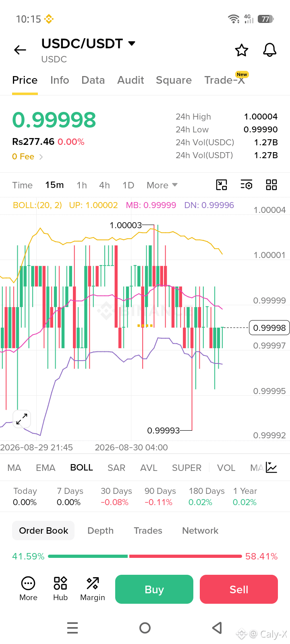Viewport: 290px width, 644px height.
Task: Open chart drawing tools icon
Action: click(x=222, y=185)
